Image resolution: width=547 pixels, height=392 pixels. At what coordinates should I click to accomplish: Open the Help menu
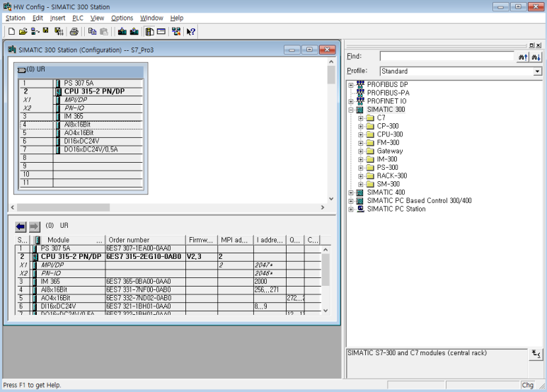[177, 18]
